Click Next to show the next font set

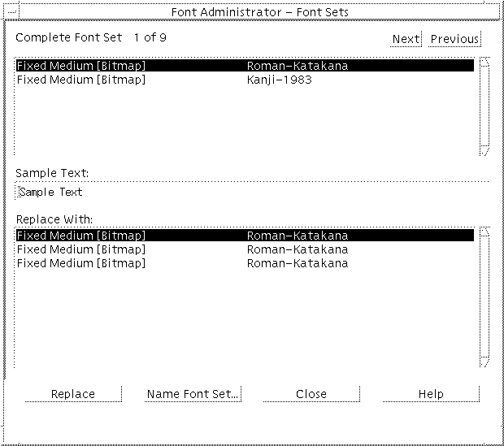[x=405, y=39]
